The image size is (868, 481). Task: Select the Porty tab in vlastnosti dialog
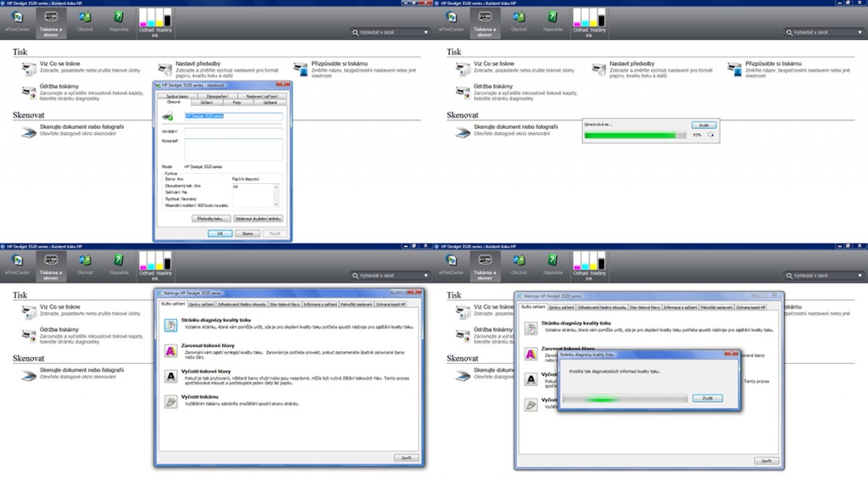coord(237,103)
